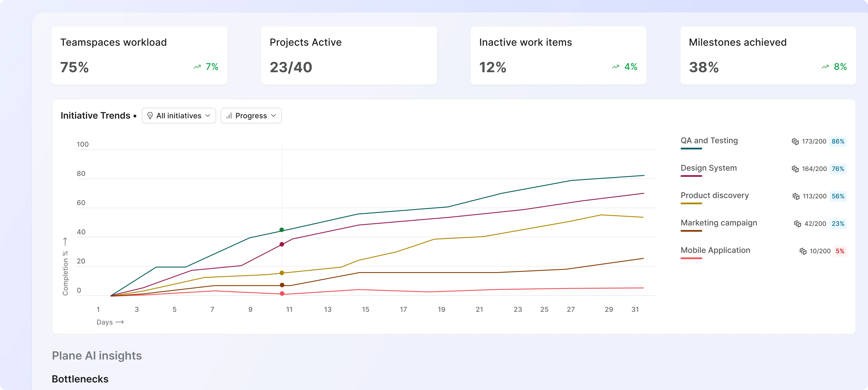Image resolution: width=868 pixels, height=390 pixels.
Task: Open the All initiatives dropdown
Action: [x=179, y=115]
